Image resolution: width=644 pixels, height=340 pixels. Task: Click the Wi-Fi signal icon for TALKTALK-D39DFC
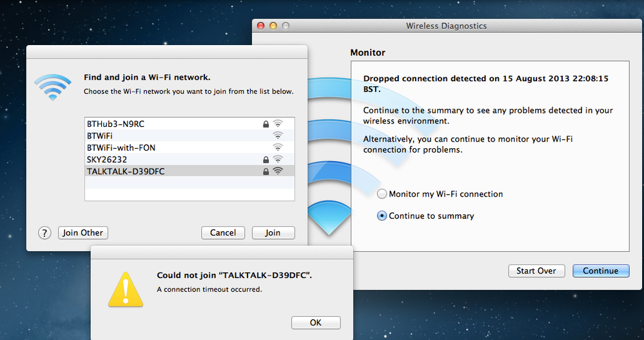(278, 171)
